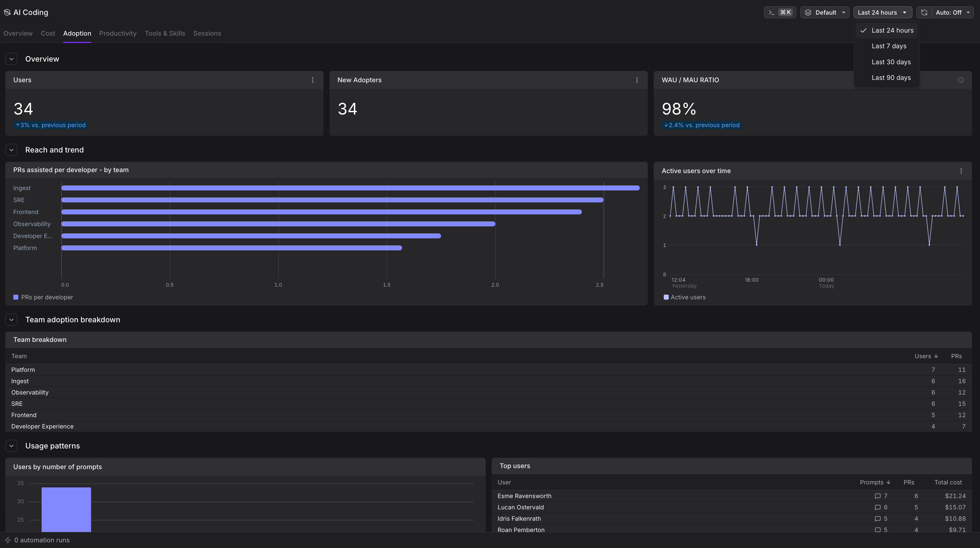Click the Platform bar in PRs chart
The image size is (980, 548).
pyautogui.click(x=232, y=248)
